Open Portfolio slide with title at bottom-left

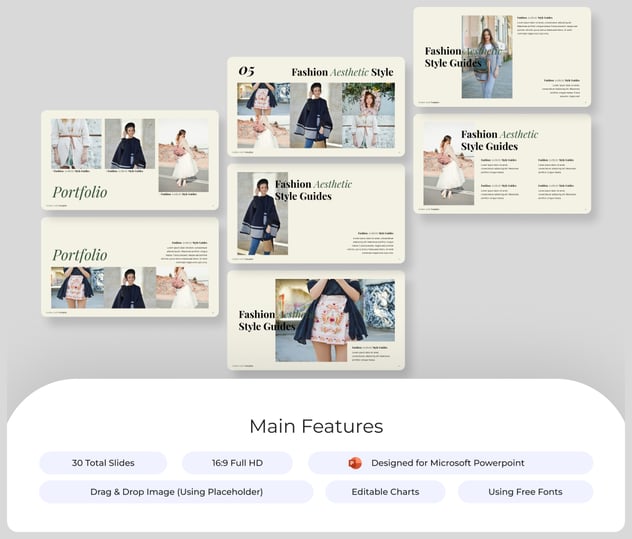(x=130, y=160)
